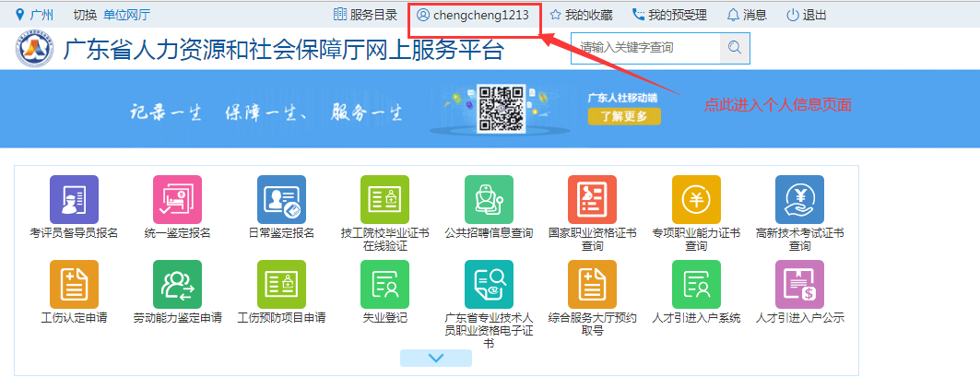
Task: Open 劳动能力鉴定申请 icon
Action: tap(178, 284)
